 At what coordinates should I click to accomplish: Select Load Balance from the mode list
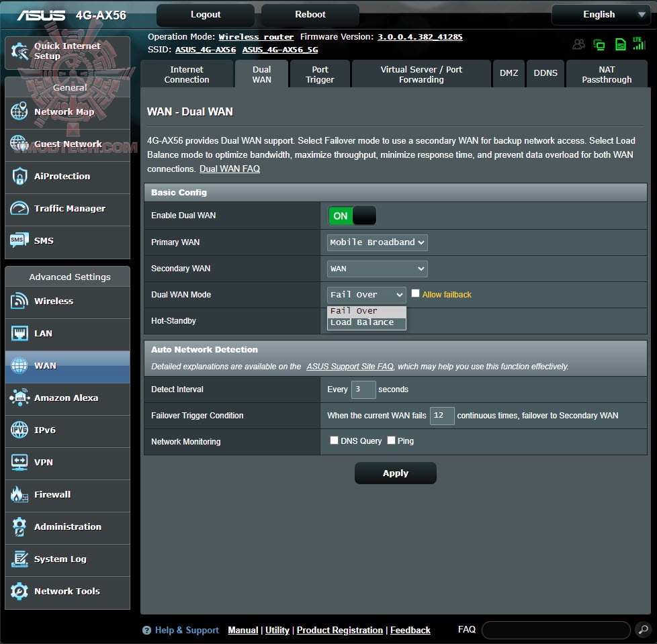[366, 322]
